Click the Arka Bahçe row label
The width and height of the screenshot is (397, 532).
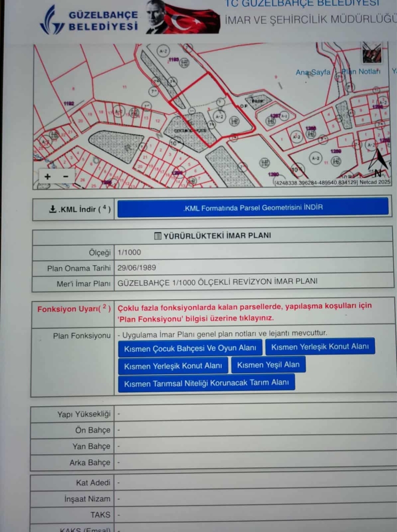pos(90,463)
